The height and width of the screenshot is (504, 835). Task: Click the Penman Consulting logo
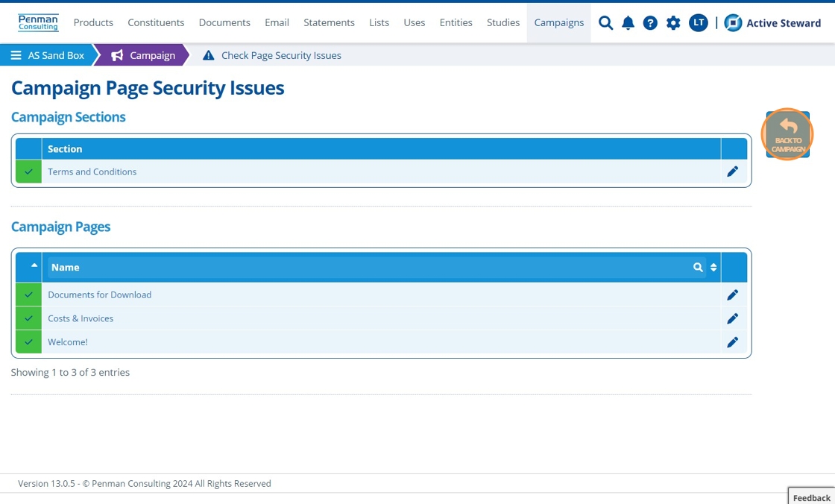coord(38,23)
